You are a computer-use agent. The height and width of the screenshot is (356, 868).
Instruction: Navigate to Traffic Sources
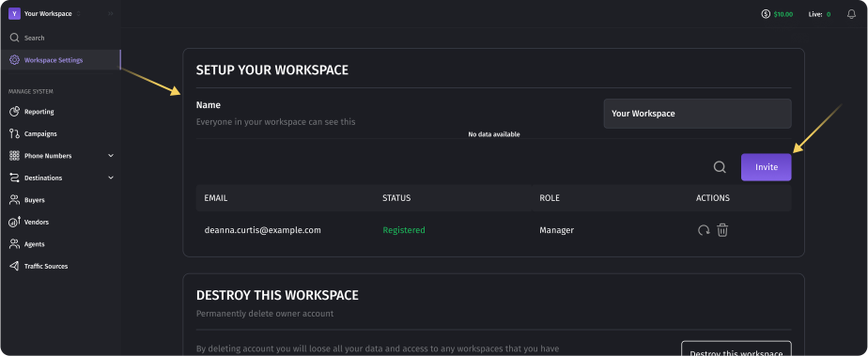point(46,267)
